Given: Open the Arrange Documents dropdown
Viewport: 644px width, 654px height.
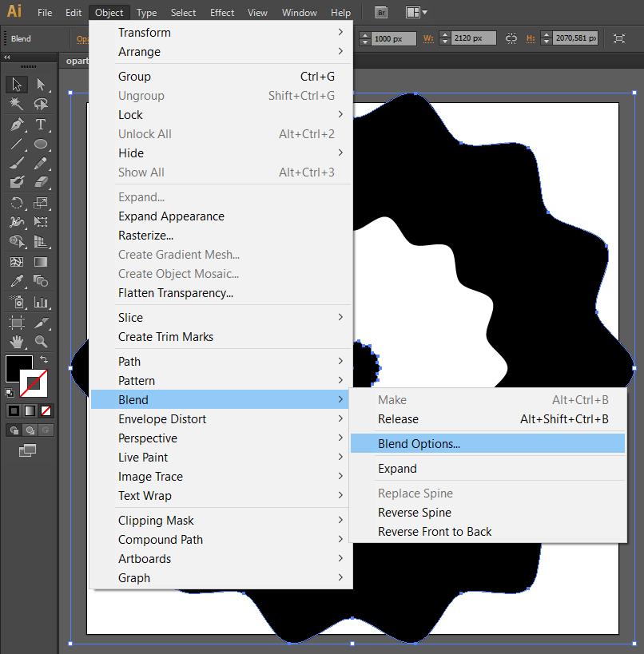Looking at the screenshot, I should pyautogui.click(x=416, y=13).
